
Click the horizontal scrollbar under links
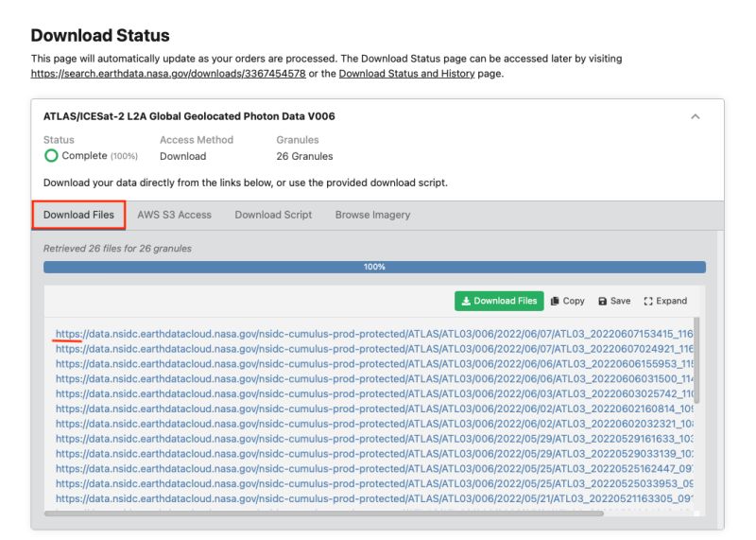[323, 514]
